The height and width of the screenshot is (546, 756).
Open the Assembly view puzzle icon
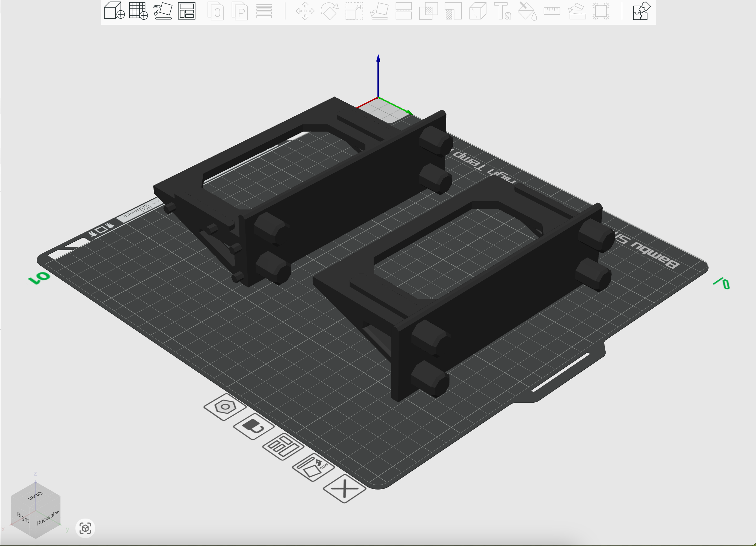pos(641,11)
